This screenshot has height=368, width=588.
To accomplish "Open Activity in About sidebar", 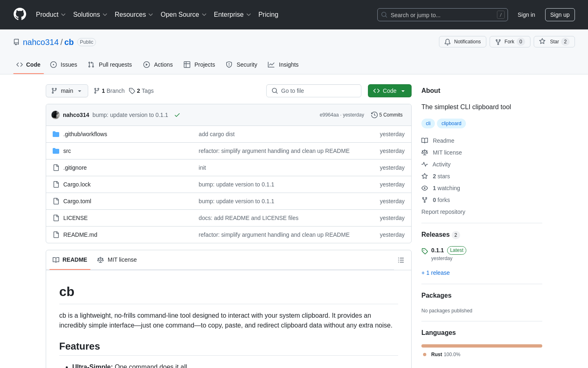I will click(436, 164).
